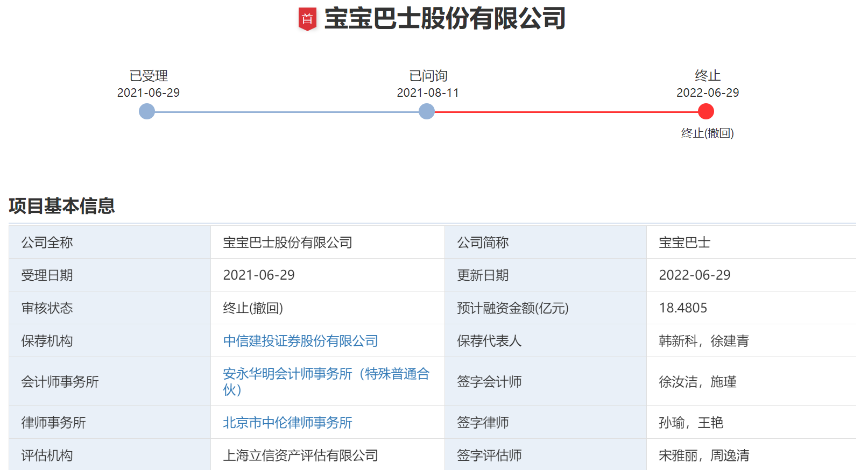This screenshot has height=470, width=868.
Task: Select the signing lawyers 孙瑜，王艳 cell
Action: 690,423
